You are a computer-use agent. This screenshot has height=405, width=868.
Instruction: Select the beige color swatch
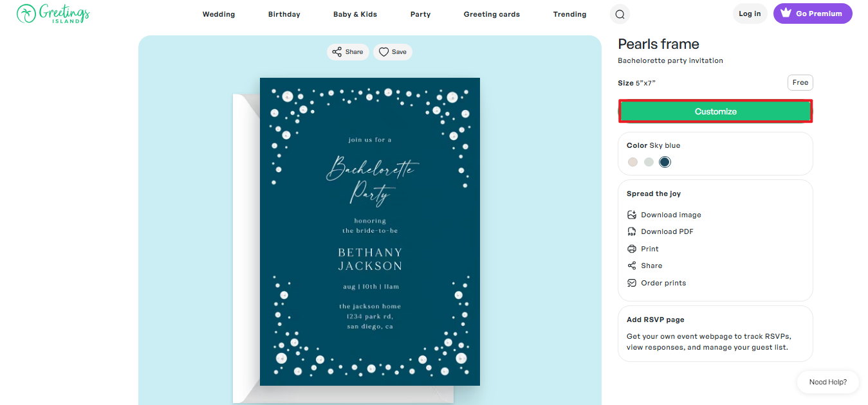(633, 162)
